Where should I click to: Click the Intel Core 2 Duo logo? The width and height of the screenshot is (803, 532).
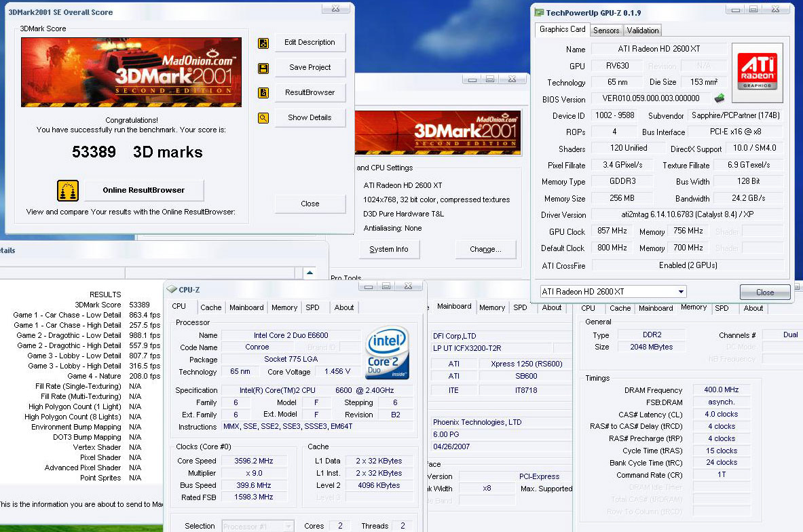pos(387,353)
